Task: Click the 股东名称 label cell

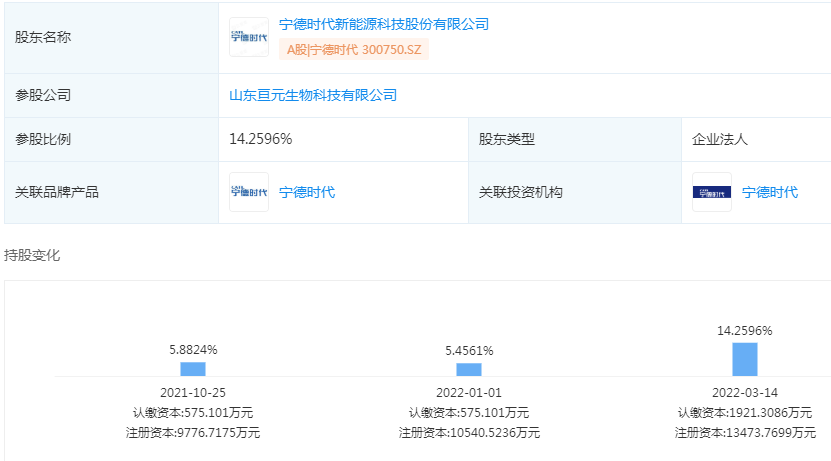Action: pyautogui.click(x=111, y=37)
